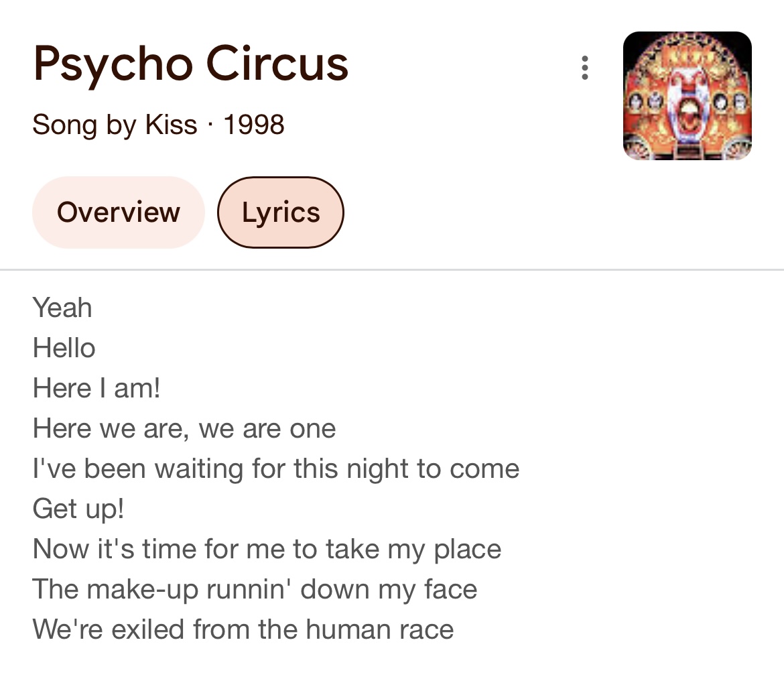Switch to the Overview tab
Viewport: 784px width, 687px height.
(x=119, y=212)
